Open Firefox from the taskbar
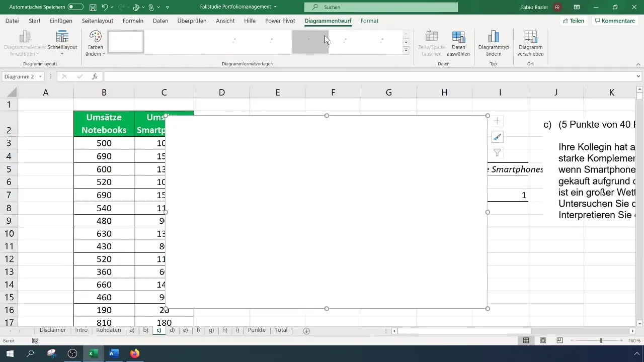The width and height of the screenshot is (644, 362). click(x=134, y=353)
